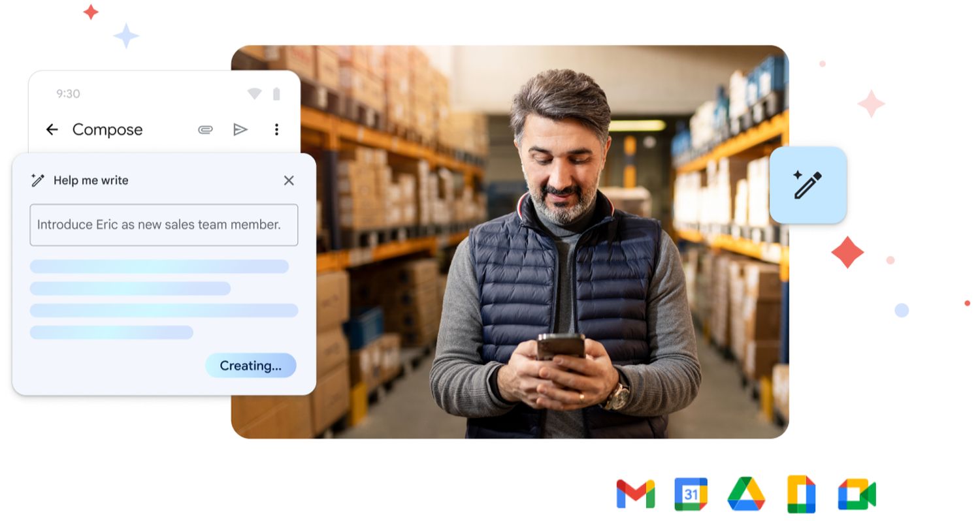This screenshot has width=980, height=521.
Task: Open the Google Meet camera icon
Action: coord(857,494)
